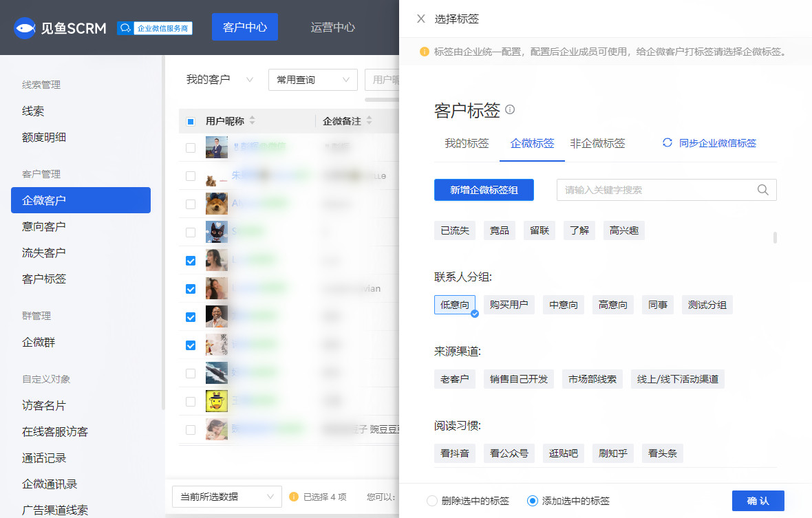Select the 看抖音 tag
The height and width of the screenshot is (518, 812).
455,453
